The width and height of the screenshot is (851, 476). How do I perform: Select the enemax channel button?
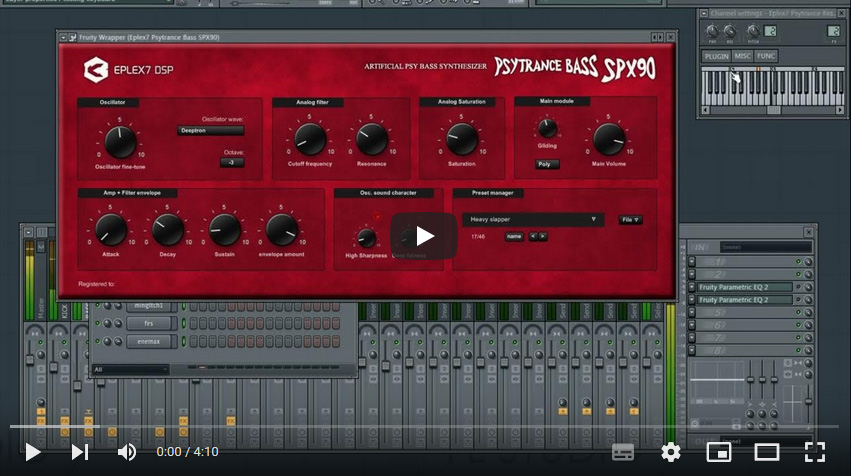(149, 341)
